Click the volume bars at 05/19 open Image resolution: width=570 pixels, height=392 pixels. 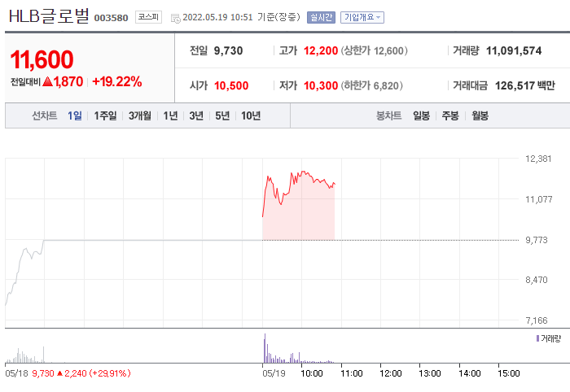pos(265,351)
